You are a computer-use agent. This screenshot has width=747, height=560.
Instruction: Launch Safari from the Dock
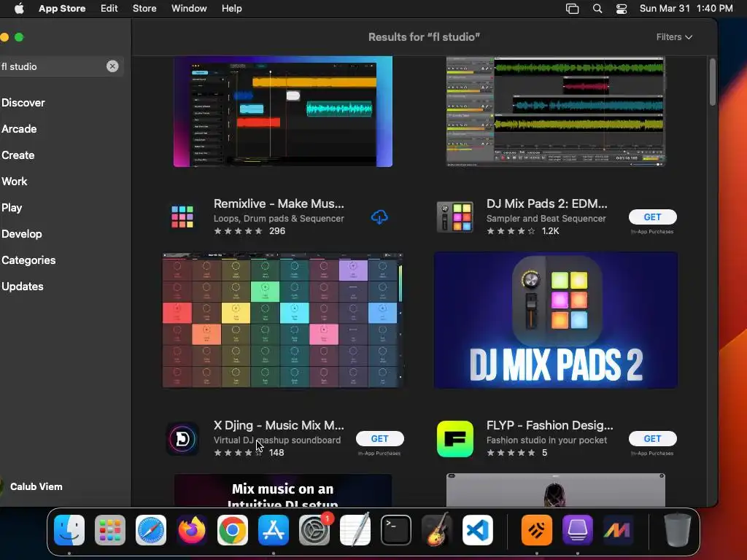pos(151,530)
